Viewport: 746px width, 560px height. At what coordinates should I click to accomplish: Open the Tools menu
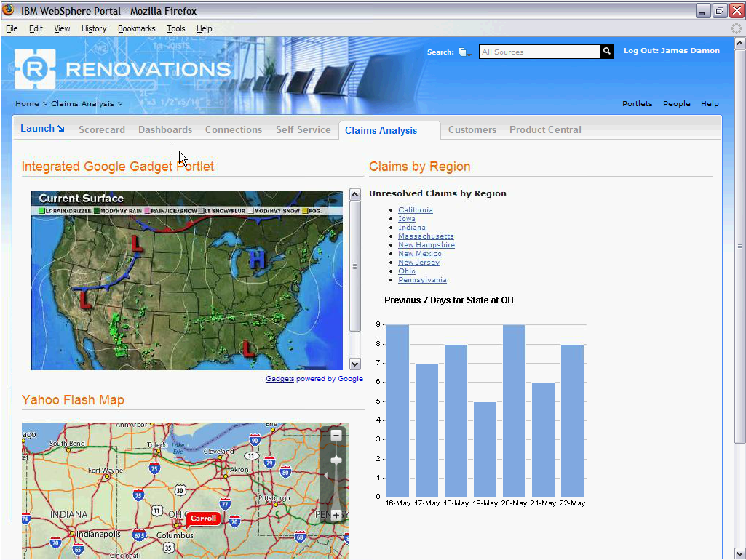pyautogui.click(x=175, y=28)
